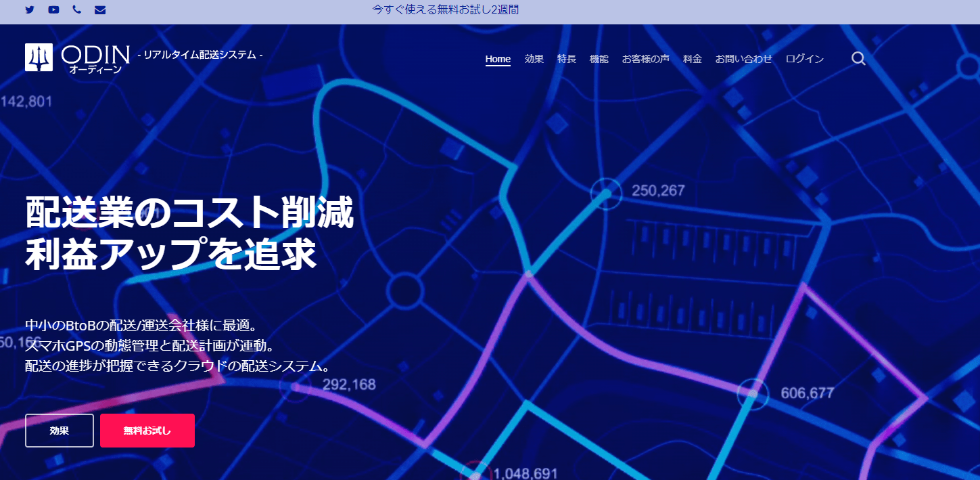Image resolution: width=980 pixels, height=480 pixels.
Task: Open お客様の声 in the navigation bar
Action: coord(645,59)
